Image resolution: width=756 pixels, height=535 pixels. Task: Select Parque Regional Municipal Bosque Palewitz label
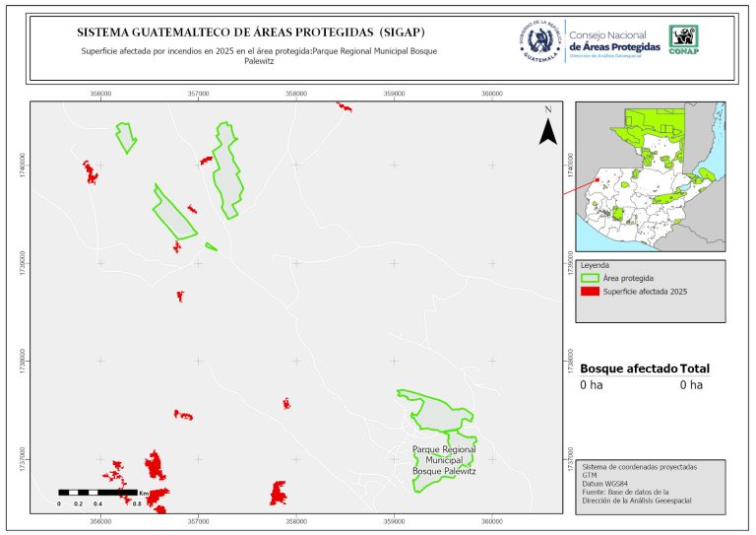click(444, 460)
